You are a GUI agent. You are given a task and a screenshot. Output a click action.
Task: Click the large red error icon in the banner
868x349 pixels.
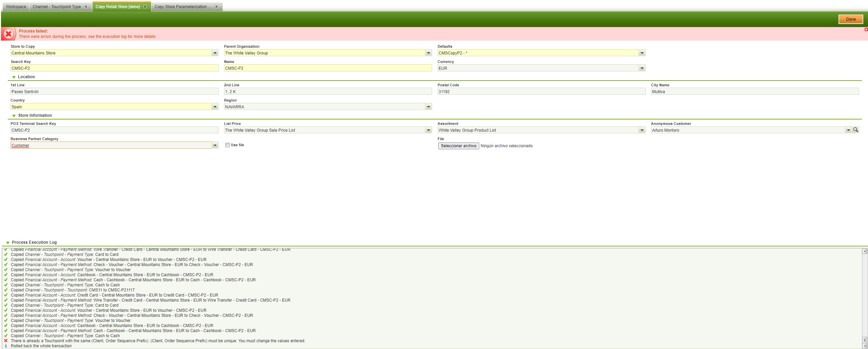8,34
